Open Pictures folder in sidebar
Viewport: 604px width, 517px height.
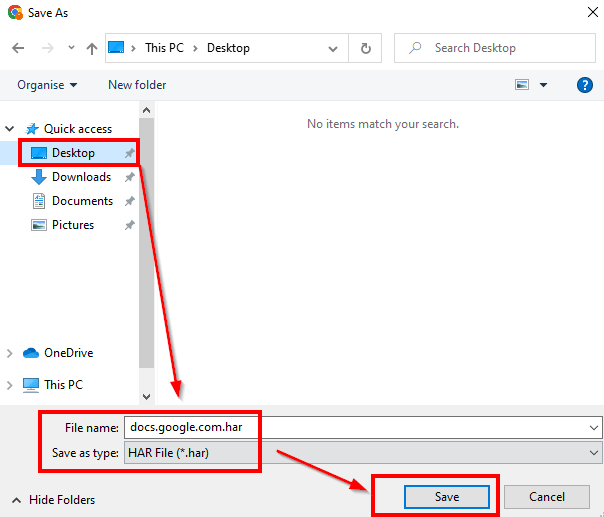point(73,225)
